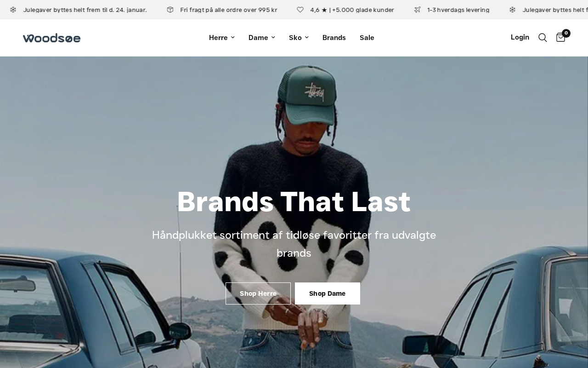Open the Brands menu item

pyautogui.click(x=334, y=38)
